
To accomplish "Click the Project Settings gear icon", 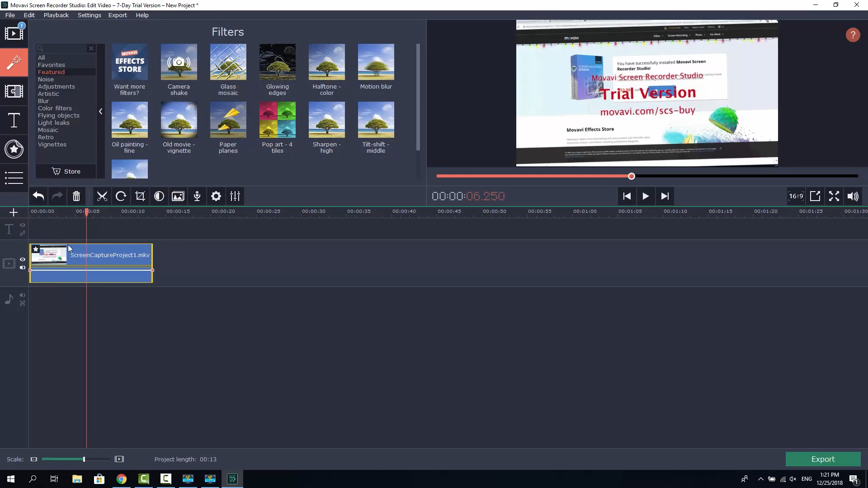I will point(217,196).
